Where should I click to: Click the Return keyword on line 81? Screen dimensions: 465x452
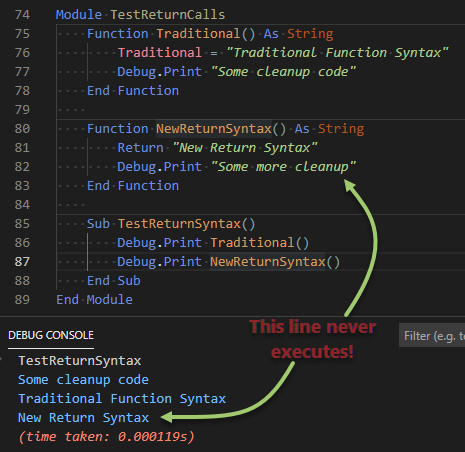pyautogui.click(x=140, y=148)
